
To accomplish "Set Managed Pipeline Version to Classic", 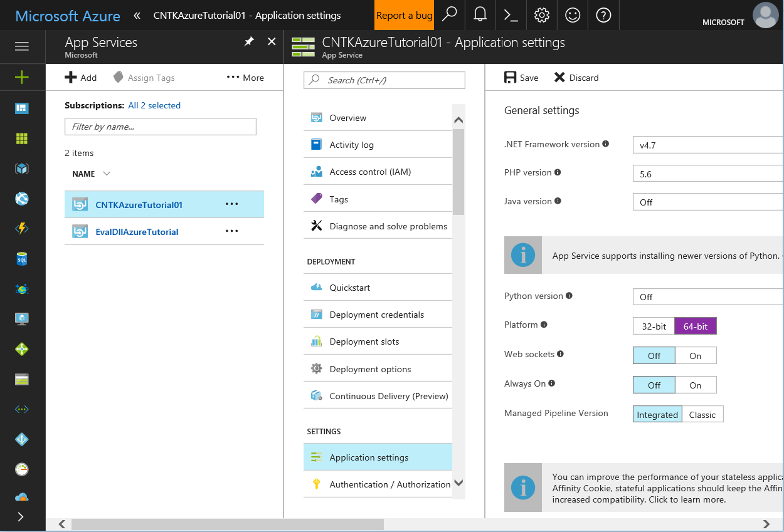I will [702, 414].
